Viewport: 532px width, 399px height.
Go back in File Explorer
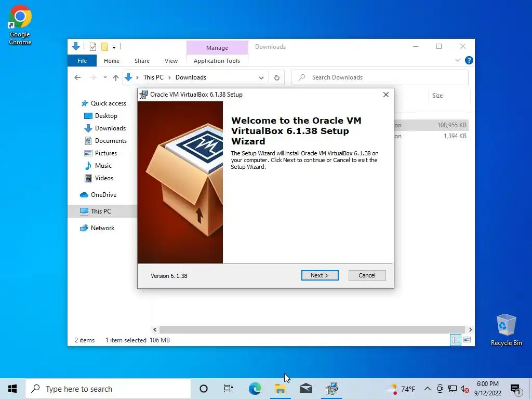point(77,78)
